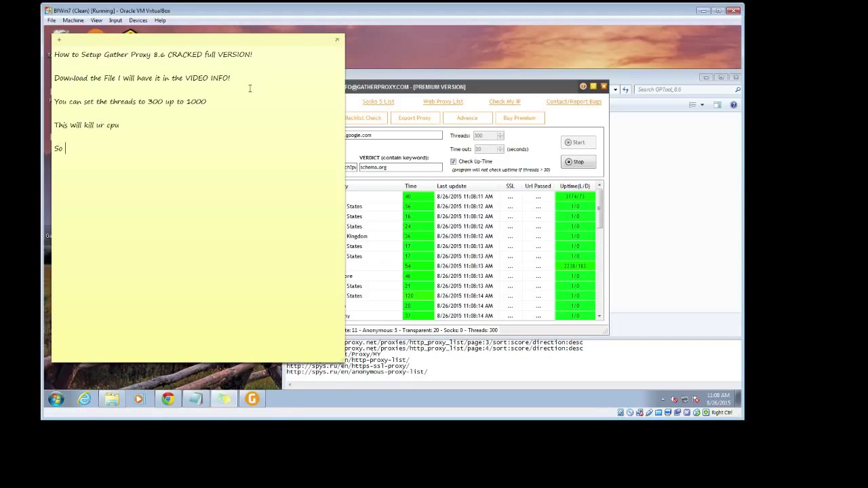Click the Export Proxy button
Image resolution: width=868 pixels, height=488 pixels.
414,118
